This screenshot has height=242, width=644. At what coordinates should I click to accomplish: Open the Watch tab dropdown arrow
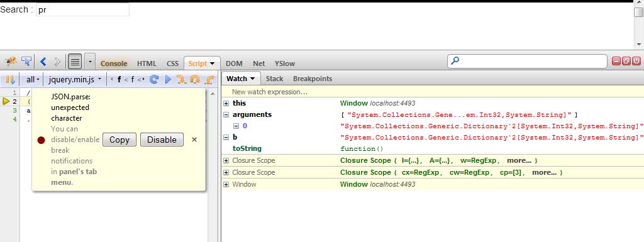tap(252, 79)
